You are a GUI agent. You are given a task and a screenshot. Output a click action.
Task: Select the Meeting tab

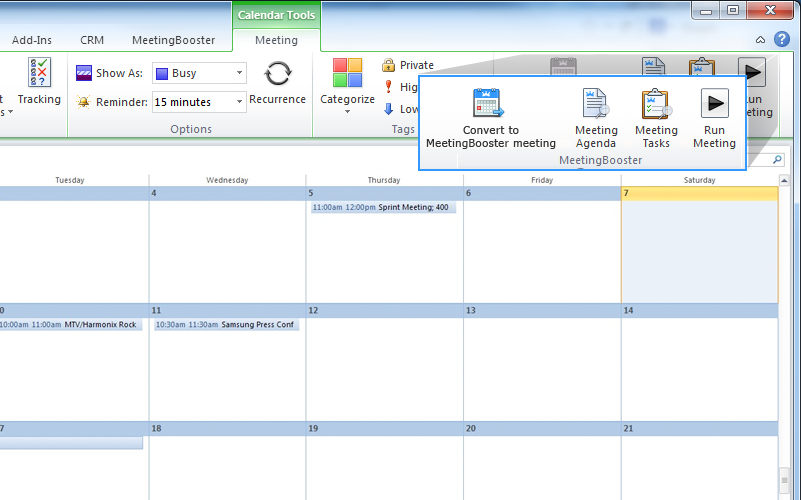point(276,40)
